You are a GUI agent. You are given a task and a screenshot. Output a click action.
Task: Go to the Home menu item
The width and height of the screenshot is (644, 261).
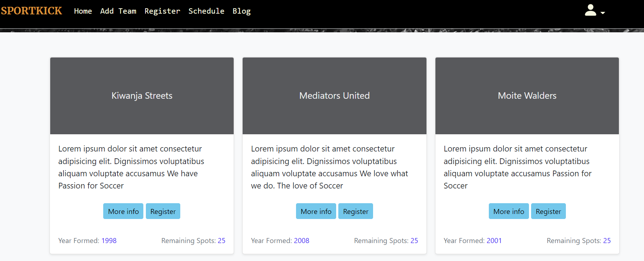pos(83,11)
